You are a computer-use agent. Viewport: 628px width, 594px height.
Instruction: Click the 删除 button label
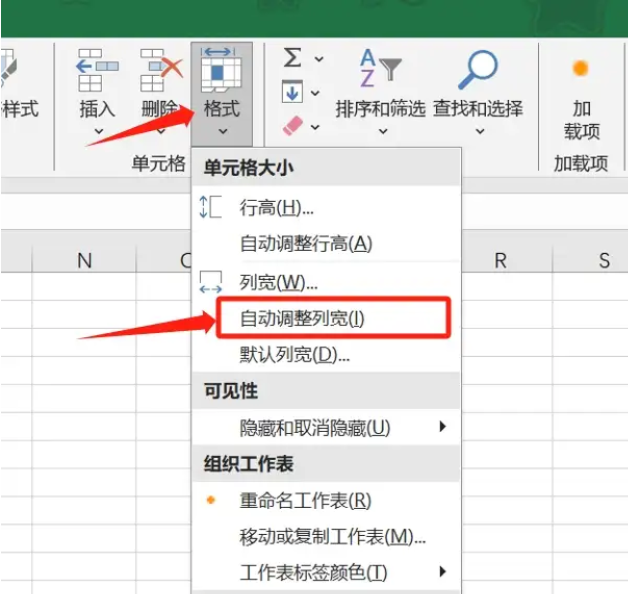tap(160, 109)
